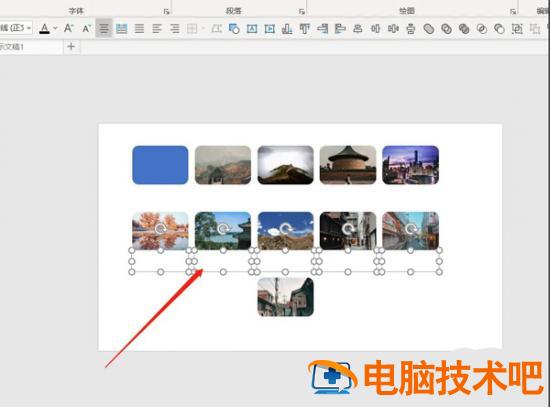The width and height of the screenshot is (550, 407).
Task: Apply Subtract merge shapes
Action: (499, 28)
